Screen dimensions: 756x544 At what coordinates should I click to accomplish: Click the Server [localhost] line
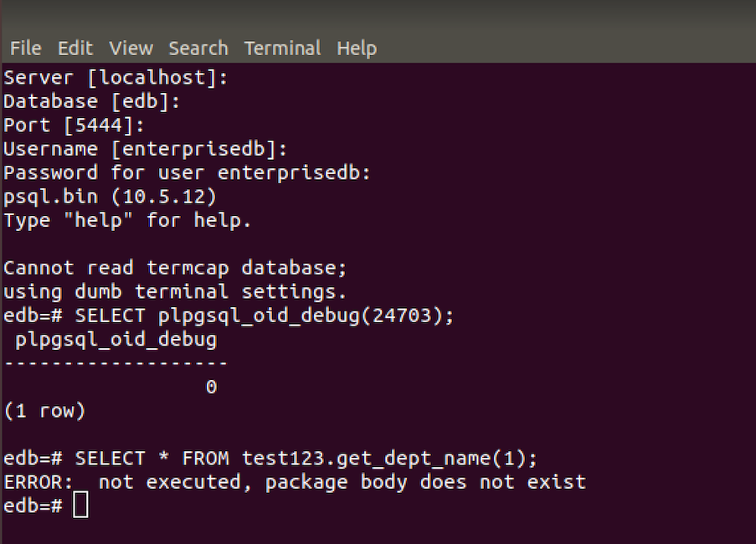pyautogui.click(x=116, y=78)
